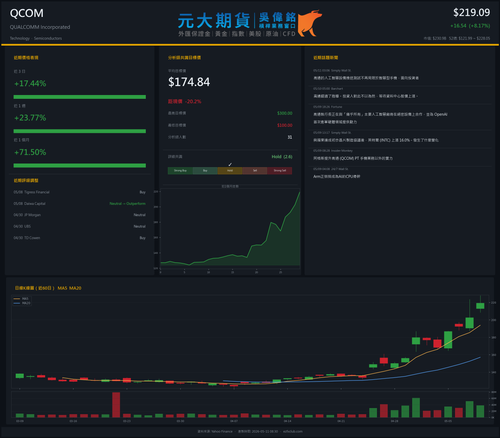Viewport: 500px width, 438px height.
Task: Click the green bar under +17.44%
Action: (80, 97)
